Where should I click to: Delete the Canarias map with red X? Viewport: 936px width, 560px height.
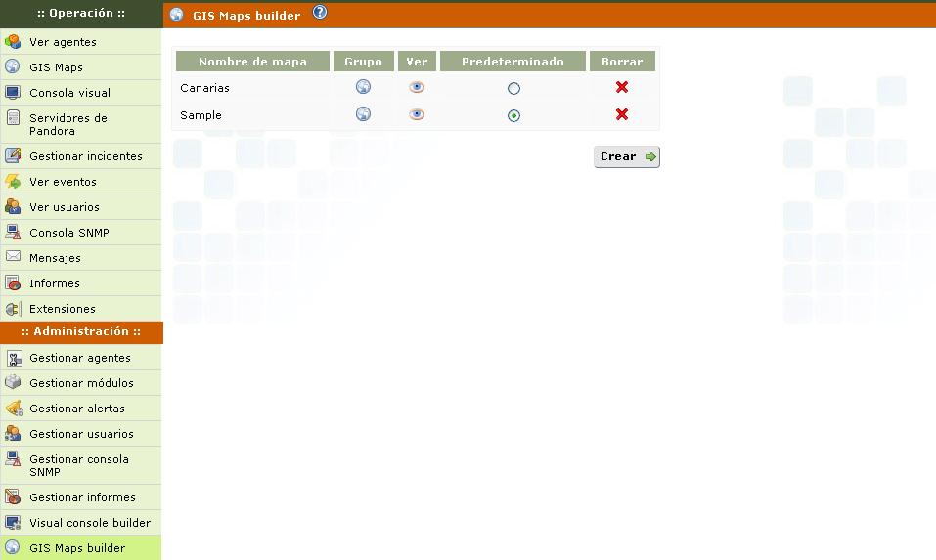(622, 87)
